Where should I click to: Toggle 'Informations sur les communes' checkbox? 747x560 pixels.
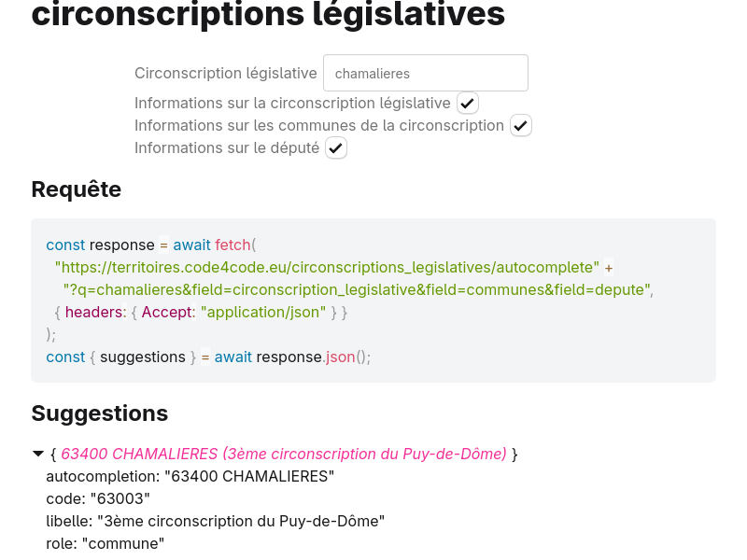click(521, 125)
